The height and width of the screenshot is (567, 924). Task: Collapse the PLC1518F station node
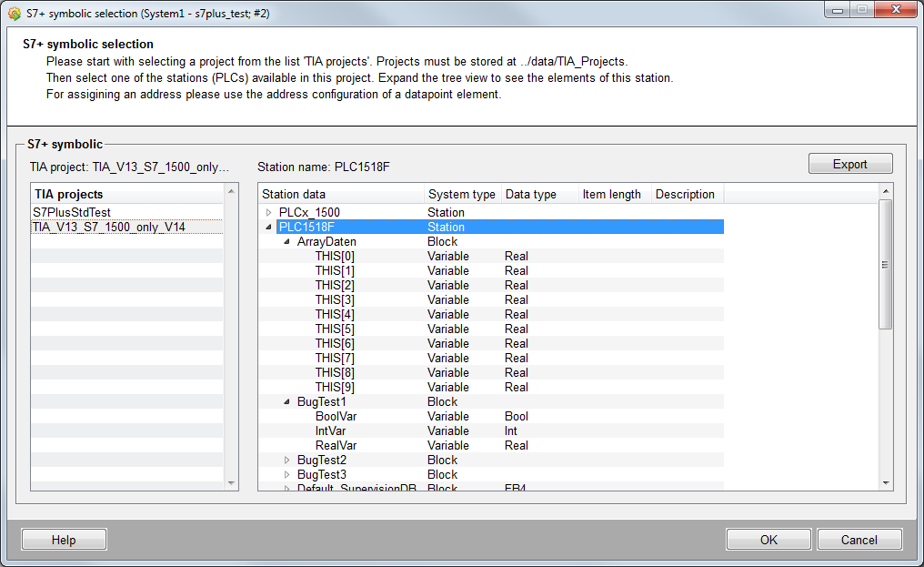tap(269, 228)
